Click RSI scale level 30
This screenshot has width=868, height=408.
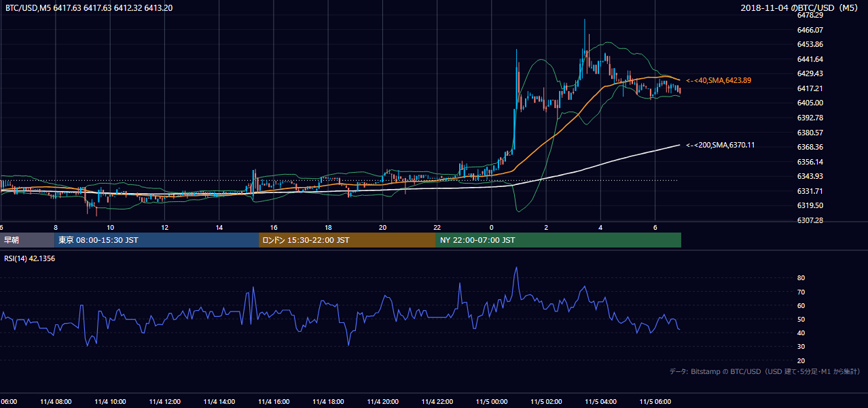801,347
